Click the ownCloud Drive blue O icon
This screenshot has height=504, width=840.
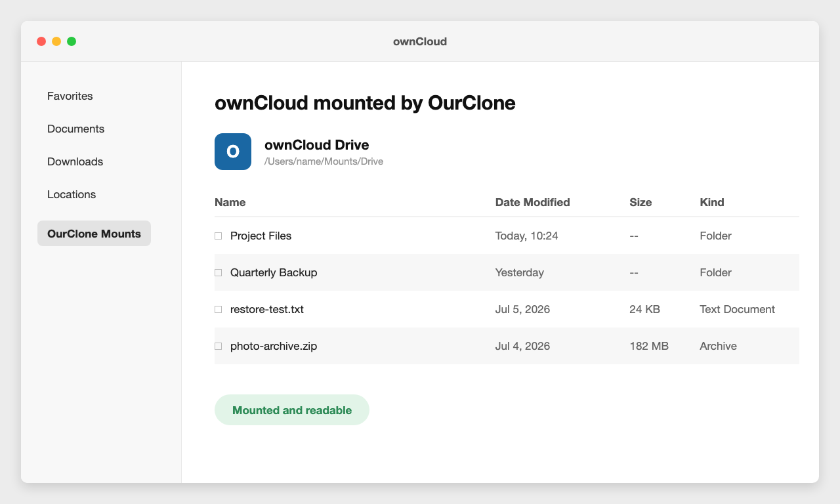coord(233,152)
